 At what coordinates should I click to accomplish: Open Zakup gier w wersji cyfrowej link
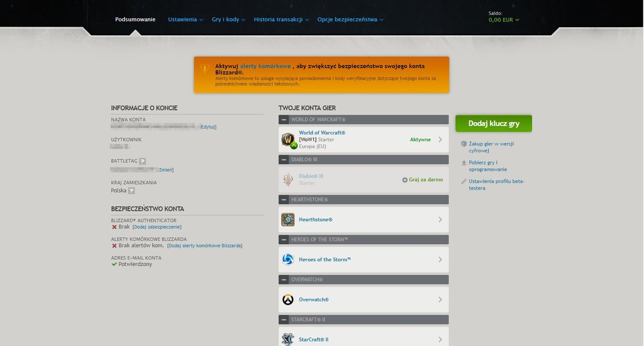[x=491, y=147]
